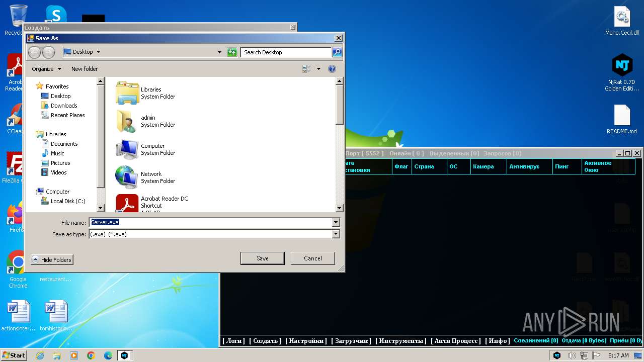This screenshot has height=362, width=644.
Task: Open the Инструменты menu in NjRat
Action: pos(401,341)
